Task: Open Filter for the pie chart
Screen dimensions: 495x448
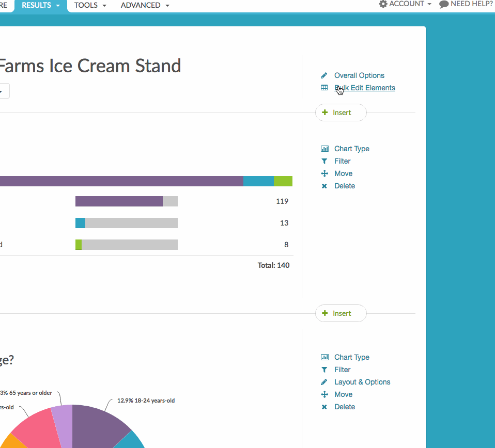Action: point(342,370)
